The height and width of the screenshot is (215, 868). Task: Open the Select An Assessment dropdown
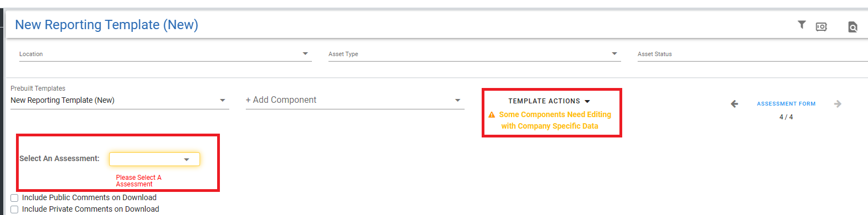(x=154, y=159)
